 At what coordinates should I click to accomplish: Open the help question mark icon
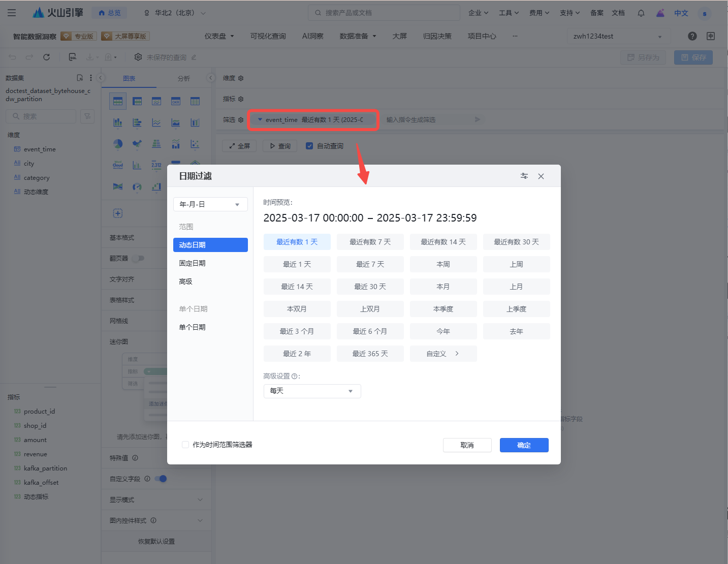692,36
